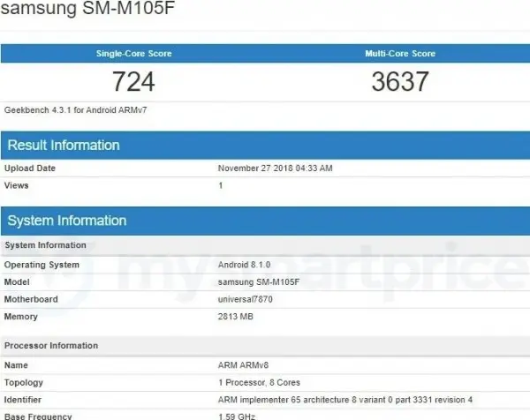This screenshot has width=530, height=420.
Task: Select the gray System Information subheading
Action: pos(45,245)
